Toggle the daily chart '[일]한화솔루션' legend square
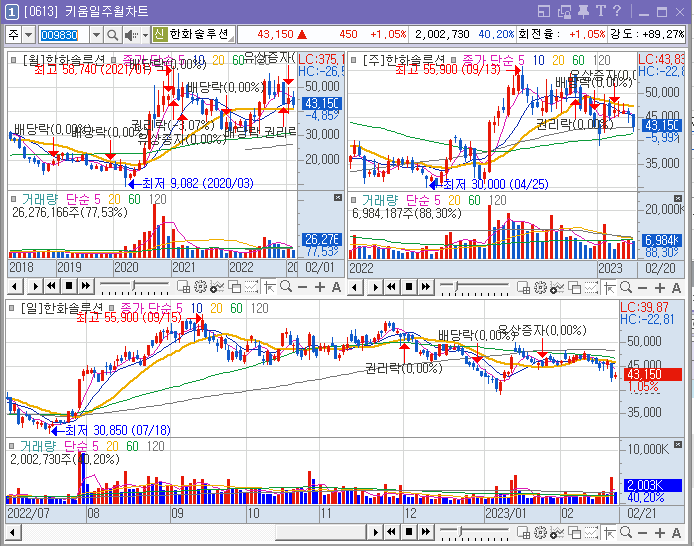 tap(12, 308)
